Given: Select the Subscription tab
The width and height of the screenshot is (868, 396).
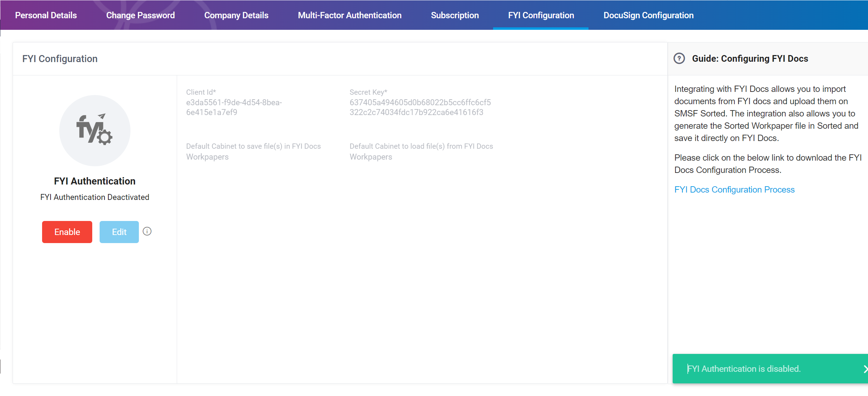Looking at the screenshot, I should pos(455,15).
